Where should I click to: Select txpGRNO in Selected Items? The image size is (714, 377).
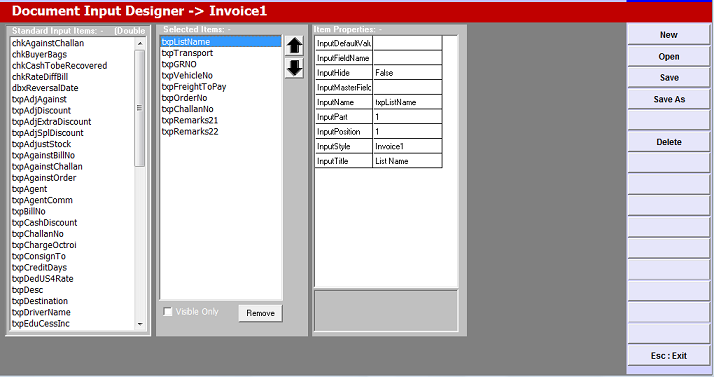(220, 64)
